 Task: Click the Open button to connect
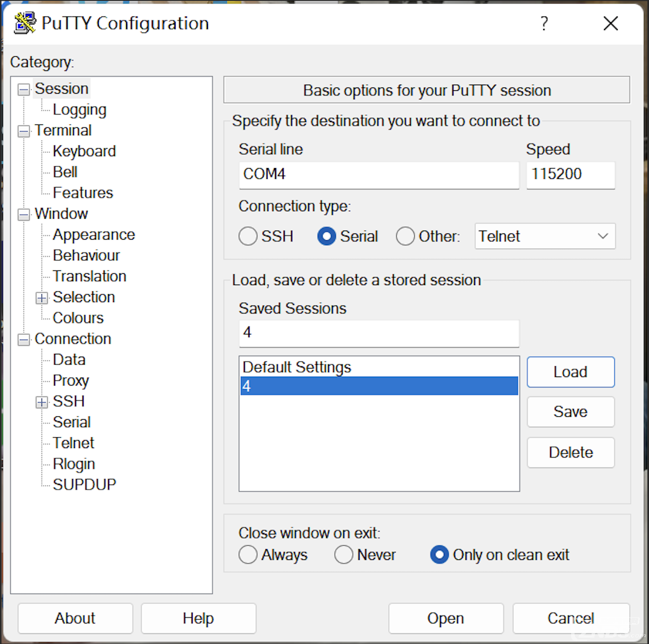(446, 618)
